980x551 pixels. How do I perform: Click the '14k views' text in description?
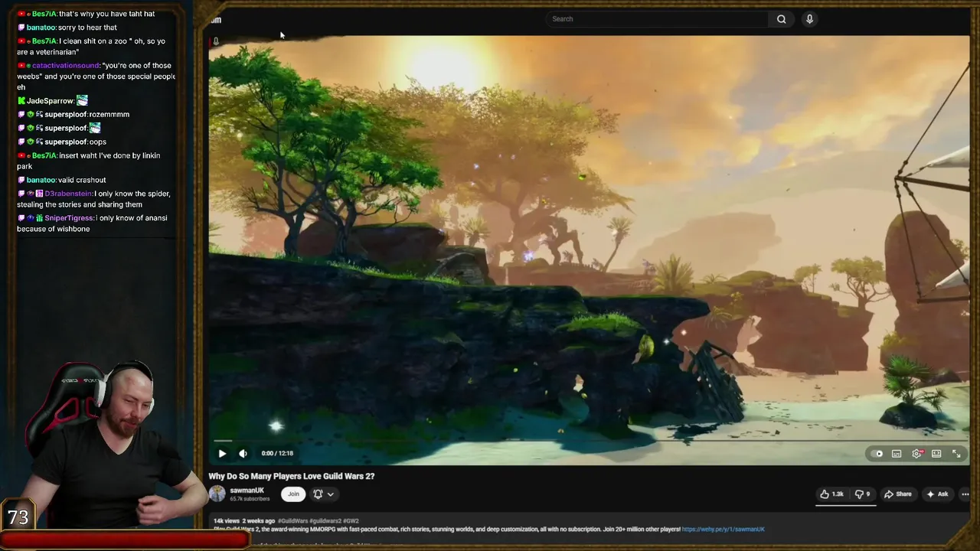click(x=227, y=521)
